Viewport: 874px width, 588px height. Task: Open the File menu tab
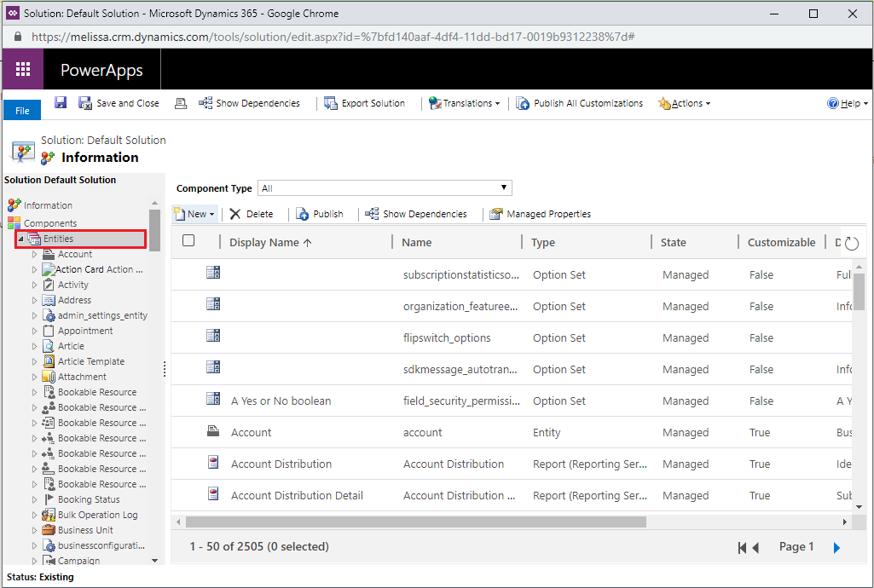click(22, 110)
